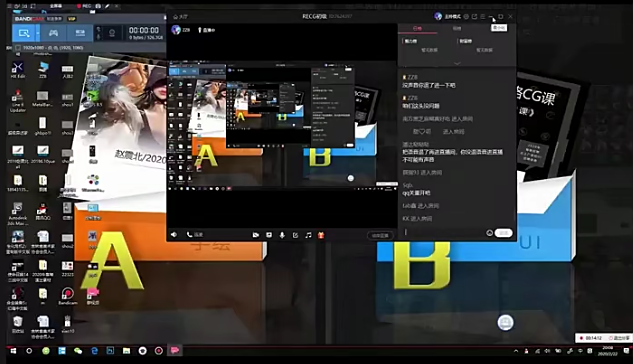This screenshot has height=364, width=633.
Task: Expand the ranking panel chevron
Action: (x=457, y=63)
